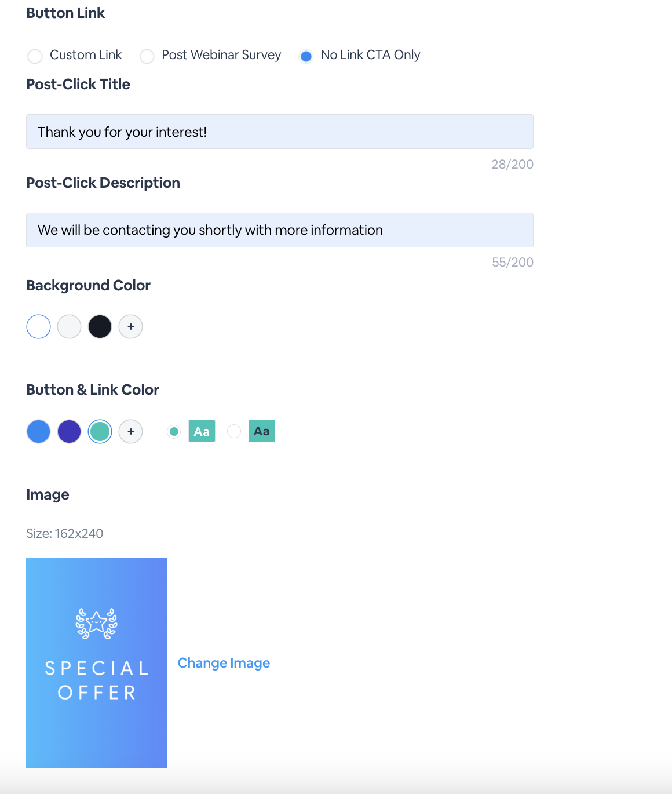The image size is (672, 794).
Task: Select dark text color radio button
Action: [234, 432]
